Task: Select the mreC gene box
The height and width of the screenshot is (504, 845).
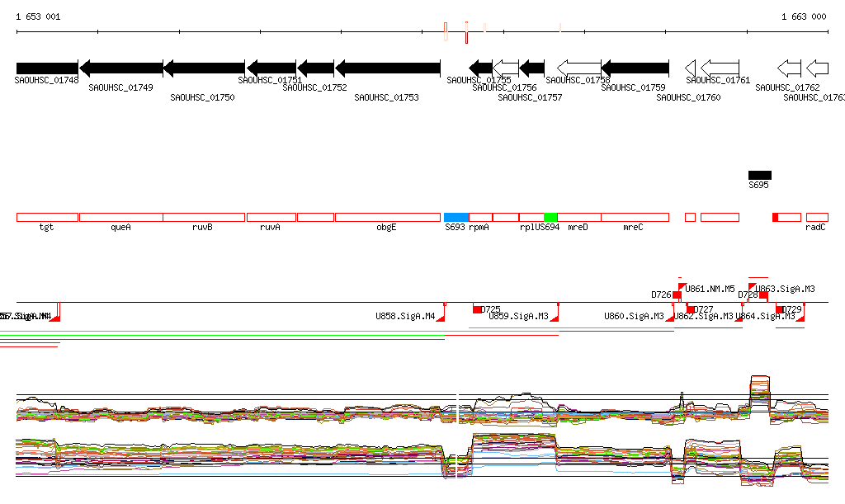Action: (635, 218)
